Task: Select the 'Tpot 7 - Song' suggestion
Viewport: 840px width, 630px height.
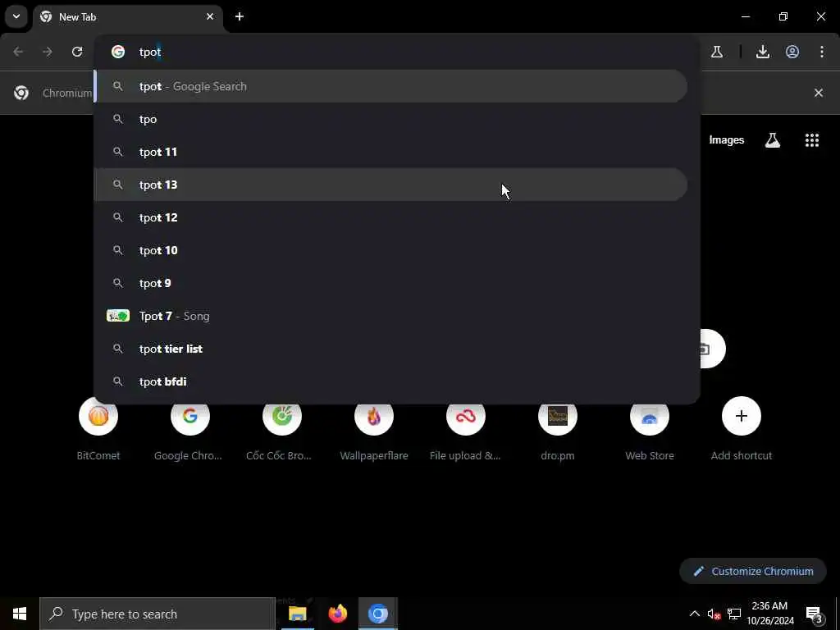Action: click(390, 316)
